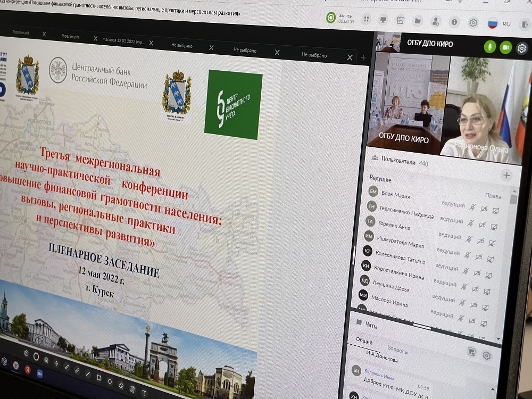
Task: Select user Герасименко Надежда in the list
Action: 406,212
